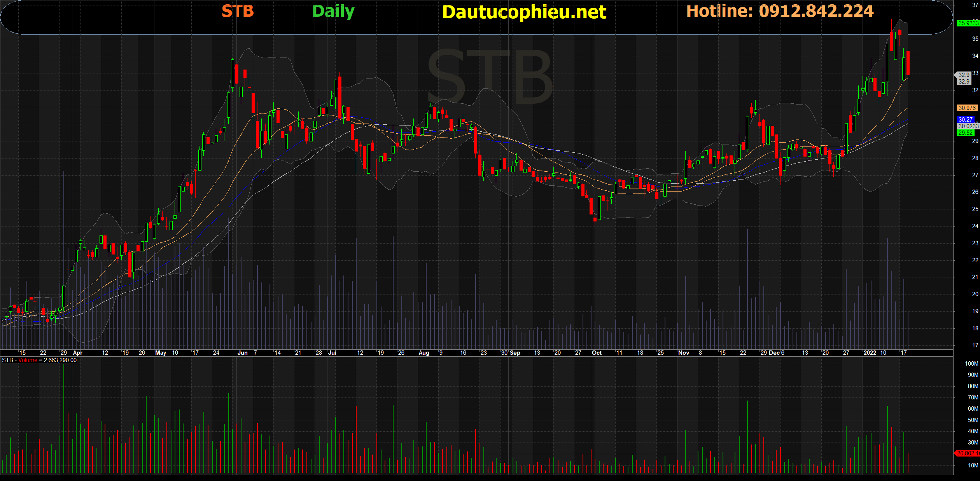The height and width of the screenshot is (481, 980).
Task: Click the gray 30.0233 price tag
Action: [968, 126]
